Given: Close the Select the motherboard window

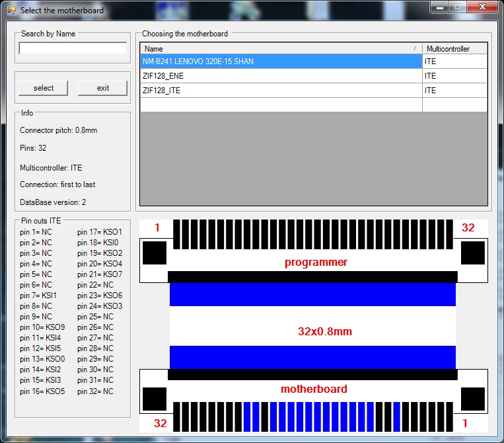Looking at the screenshot, I should point(482,7).
